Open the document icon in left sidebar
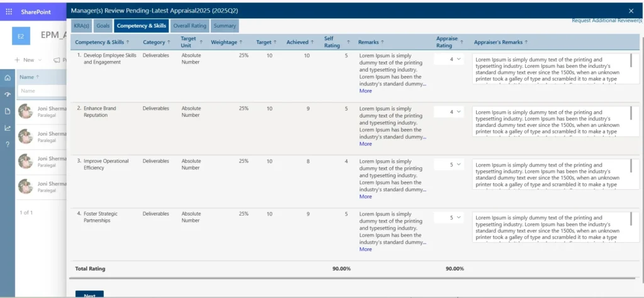644x298 pixels. click(8, 111)
